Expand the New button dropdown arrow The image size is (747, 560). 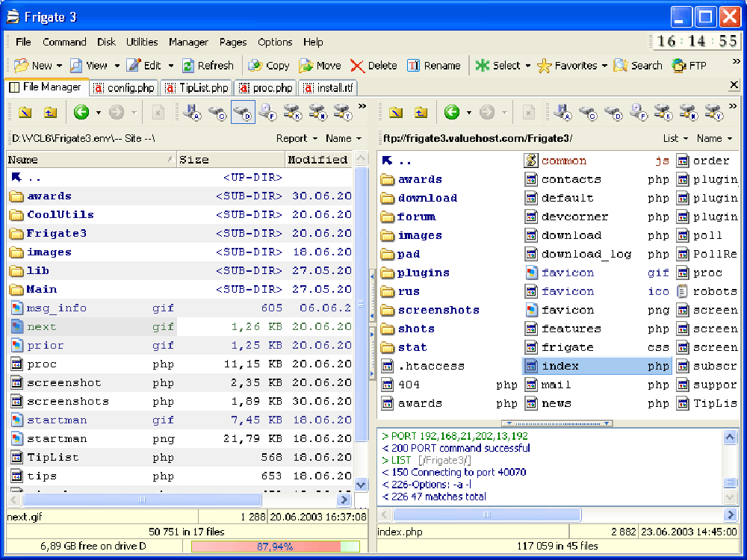[60, 66]
